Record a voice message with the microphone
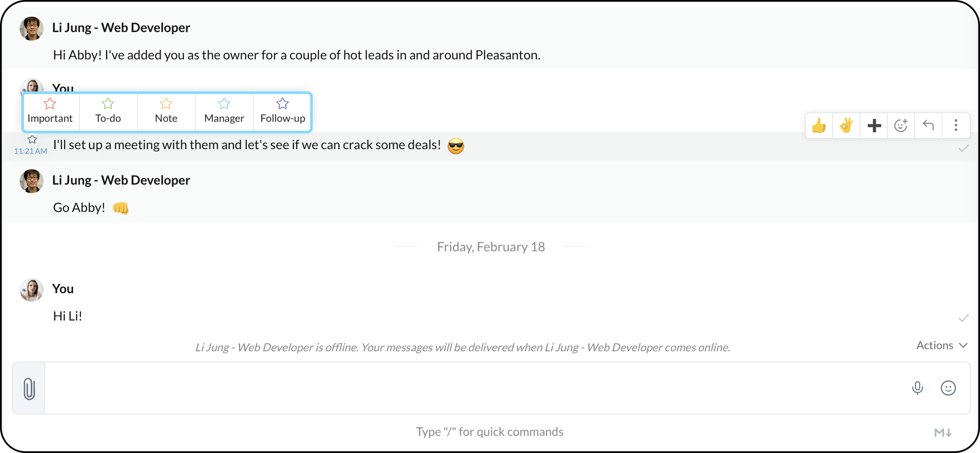 (917, 388)
